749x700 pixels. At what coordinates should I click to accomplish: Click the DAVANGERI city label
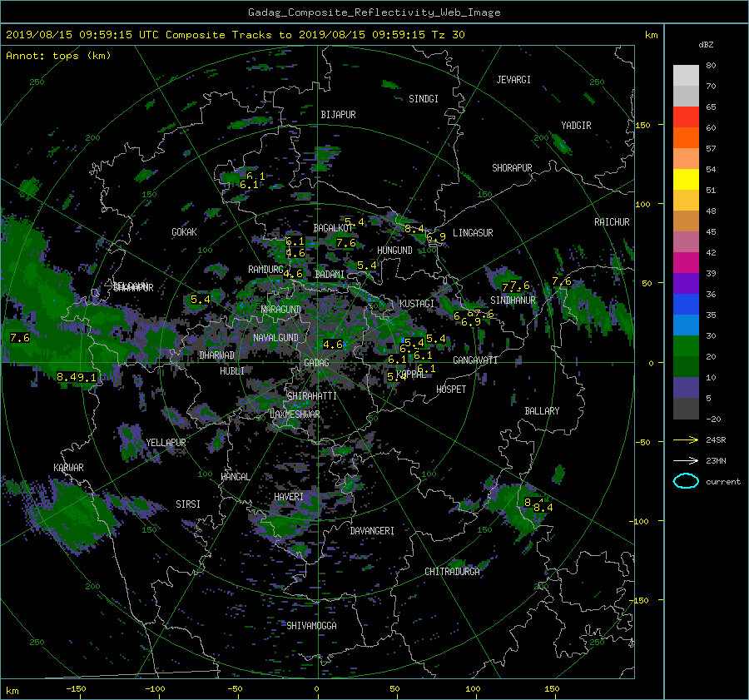[x=372, y=531]
